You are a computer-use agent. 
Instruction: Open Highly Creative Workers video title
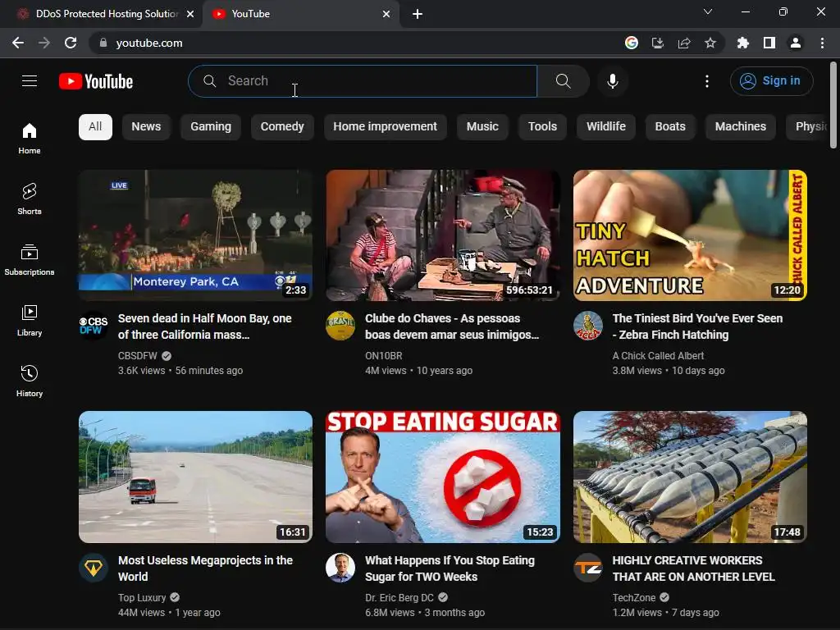click(x=694, y=568)
